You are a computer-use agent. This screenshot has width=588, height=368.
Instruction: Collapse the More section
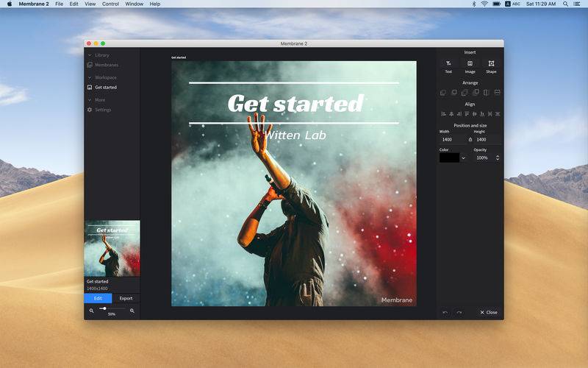[x=90, y=100]
